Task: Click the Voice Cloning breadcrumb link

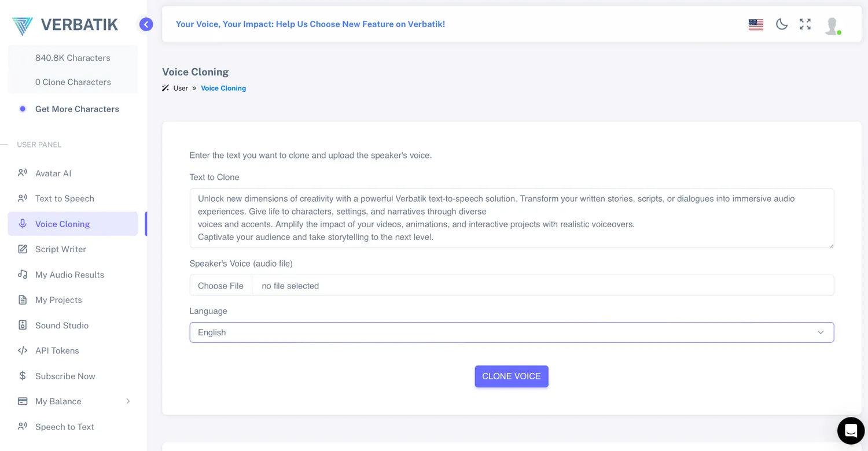Action: coord(223,88)
